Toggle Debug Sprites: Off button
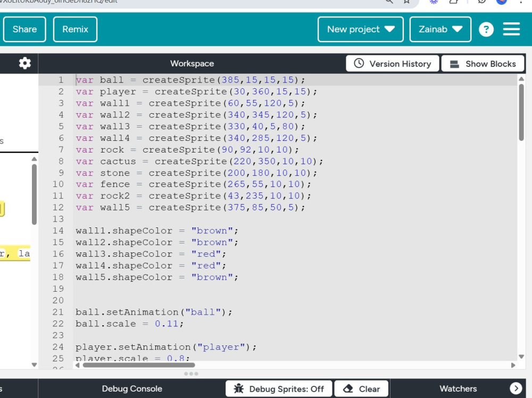The image size is (532, 398). coord(279,388)
